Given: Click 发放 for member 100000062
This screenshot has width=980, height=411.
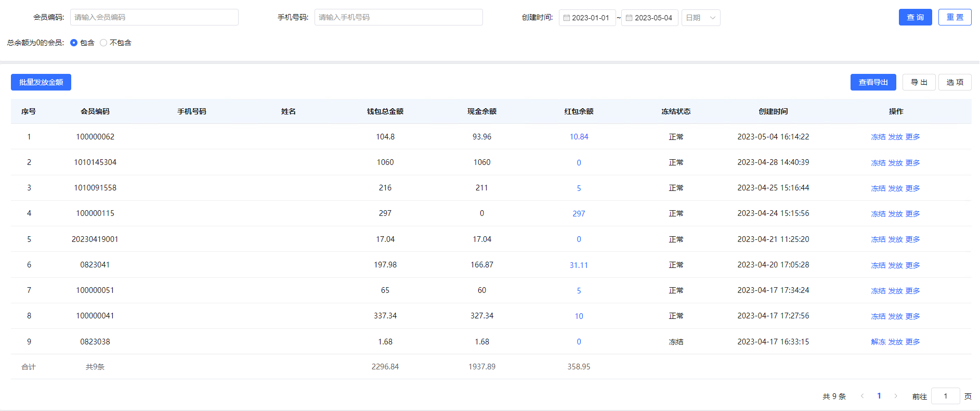Looking at the screenshot, I should pos(895,137).
